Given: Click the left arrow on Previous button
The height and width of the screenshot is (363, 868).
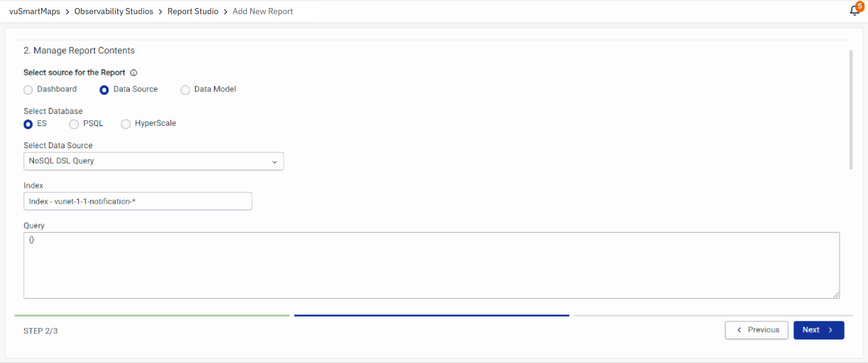Looking at the screenshot, I should pos(739,330).
